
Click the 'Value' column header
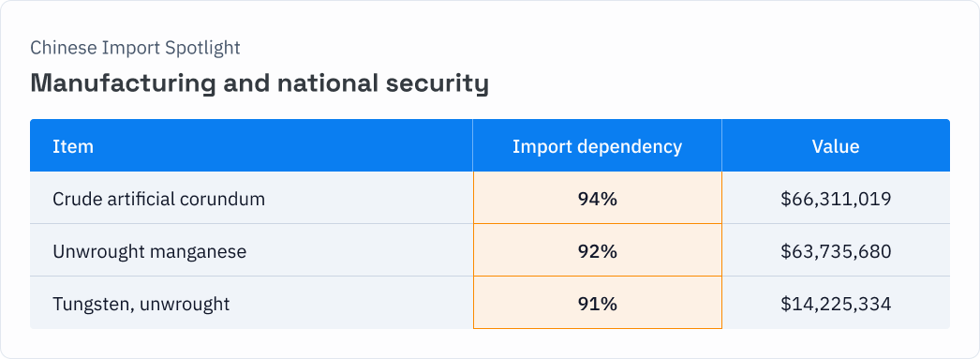[836, 145]
